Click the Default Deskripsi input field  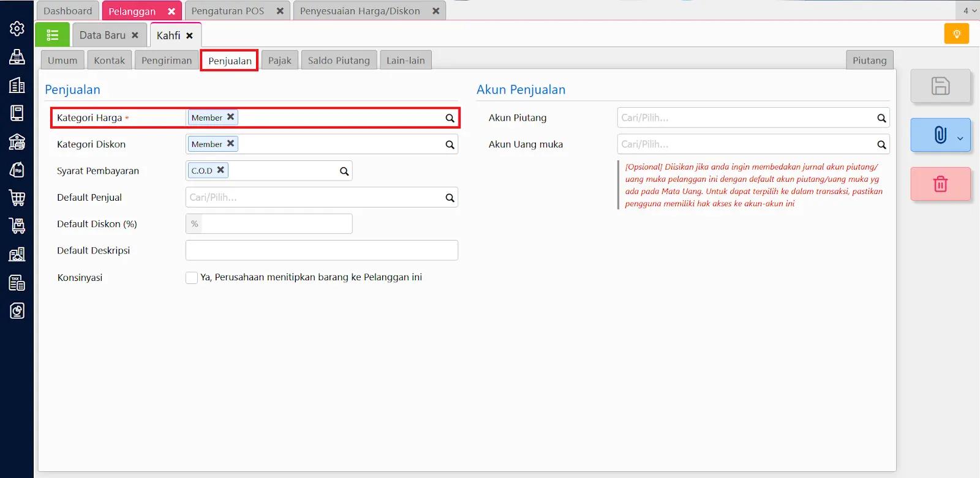tap(322, 250)
